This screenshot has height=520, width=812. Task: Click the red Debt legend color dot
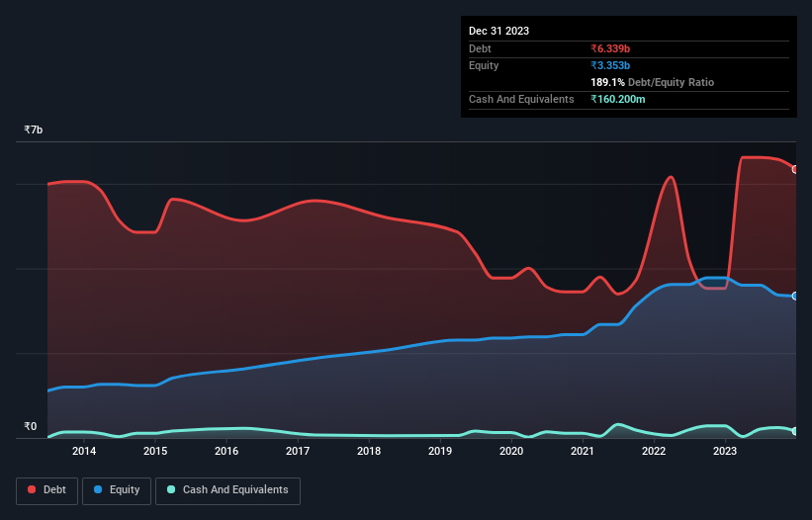[x=32, y=489]
